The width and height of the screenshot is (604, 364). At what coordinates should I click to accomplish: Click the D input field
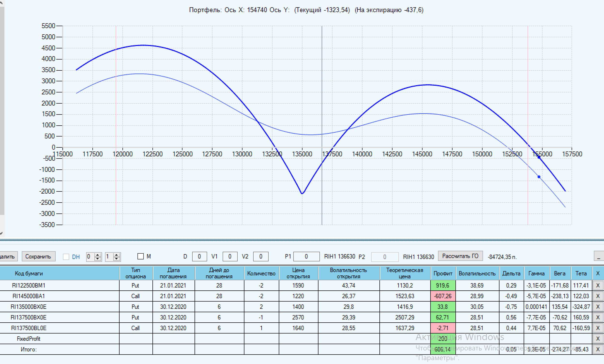pyautogui.click(x=199, y=256)
